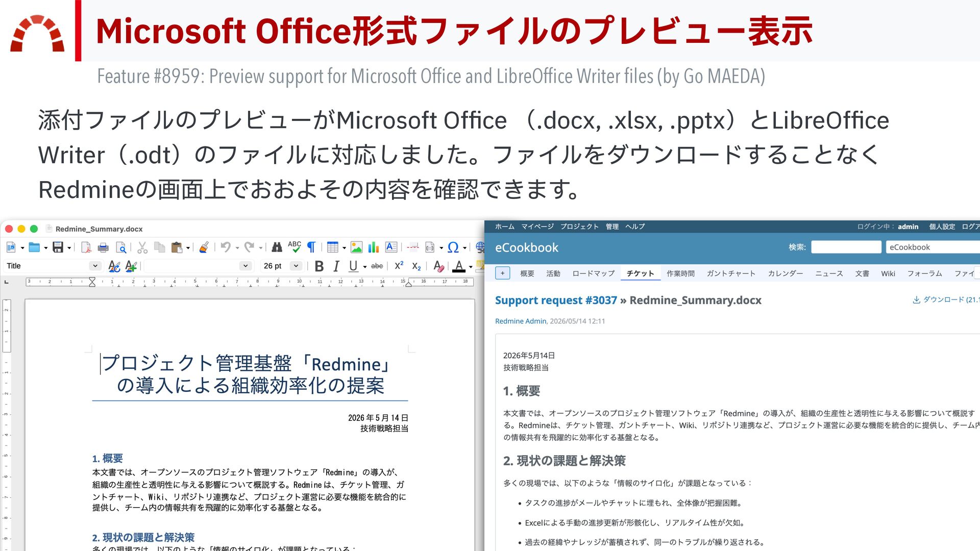
Task: Open the プロジェクト top menu in Redmine
Action: point(579,227)
